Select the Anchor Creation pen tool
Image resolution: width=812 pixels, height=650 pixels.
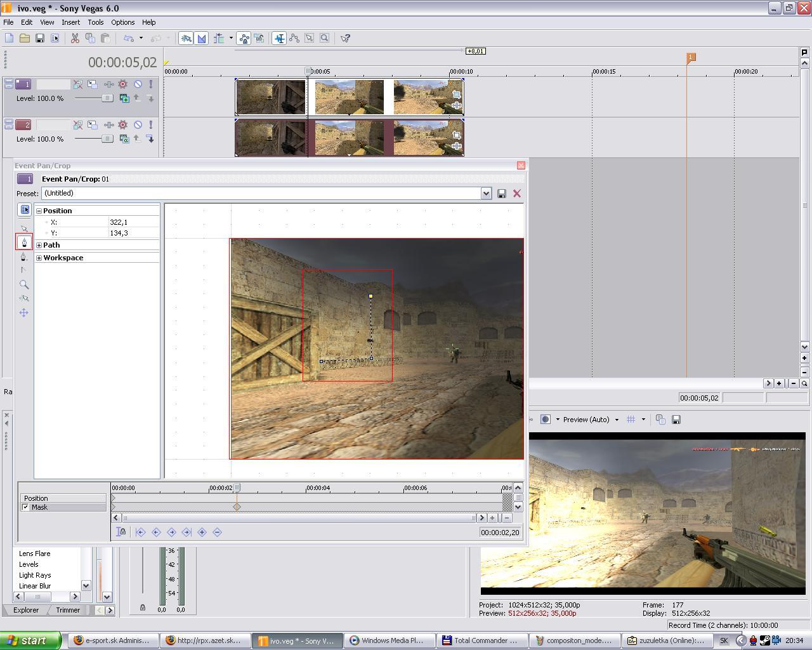click(24, 242)
